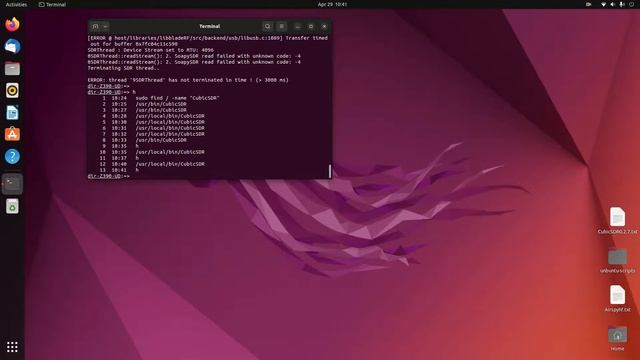
Task: Click the volume icon in system tray
Action: (612, 4)
